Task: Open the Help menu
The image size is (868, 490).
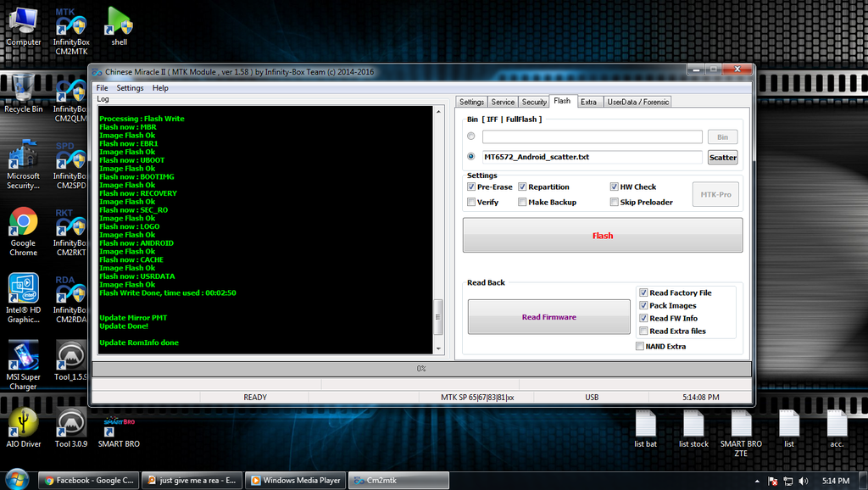Action: [x=160, y=88]
